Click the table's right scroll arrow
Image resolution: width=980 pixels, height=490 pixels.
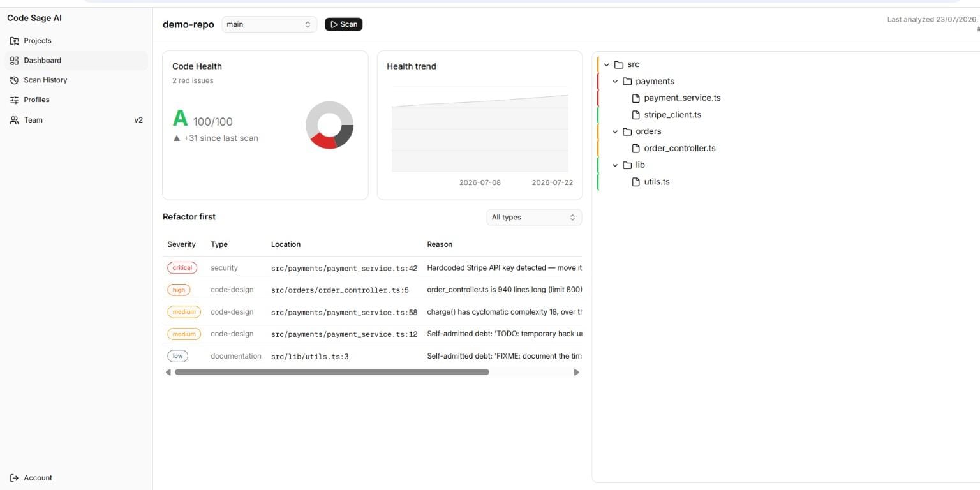click(x=577, y=372)
